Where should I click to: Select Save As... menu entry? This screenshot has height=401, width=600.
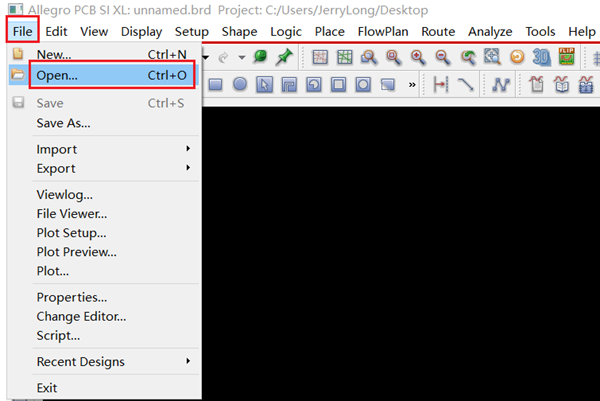pos(63,123)
